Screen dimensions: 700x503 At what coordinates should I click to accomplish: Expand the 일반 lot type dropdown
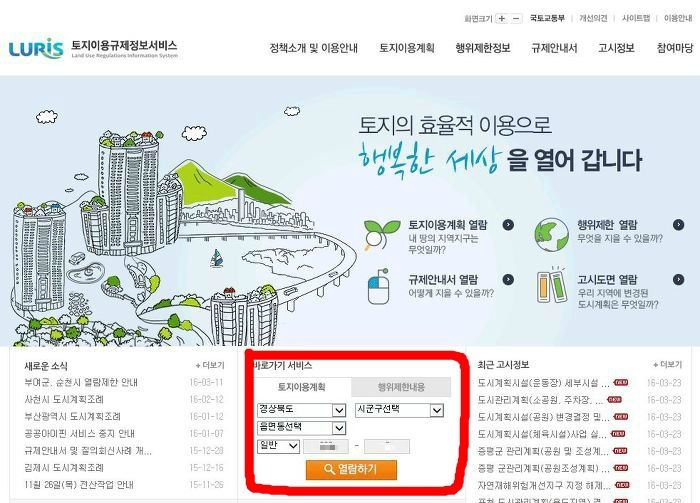click(279, 446)
